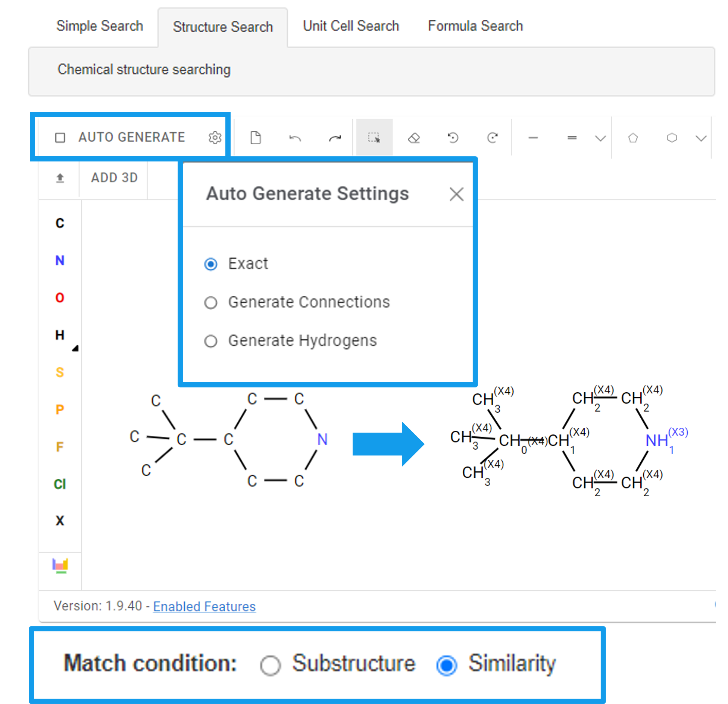Enable the Auto Generate checkbox
728x704 pixels.
(60, 138)
